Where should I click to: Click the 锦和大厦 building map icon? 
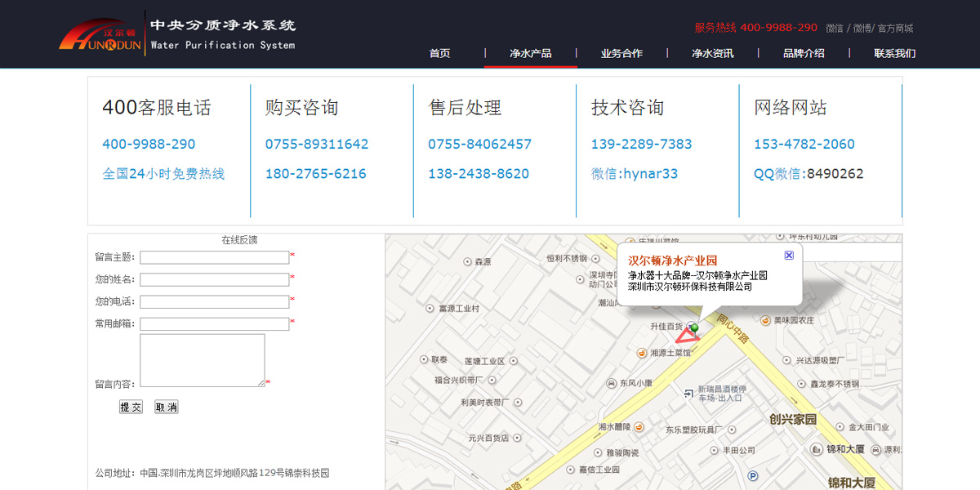(x=816, y=449)
